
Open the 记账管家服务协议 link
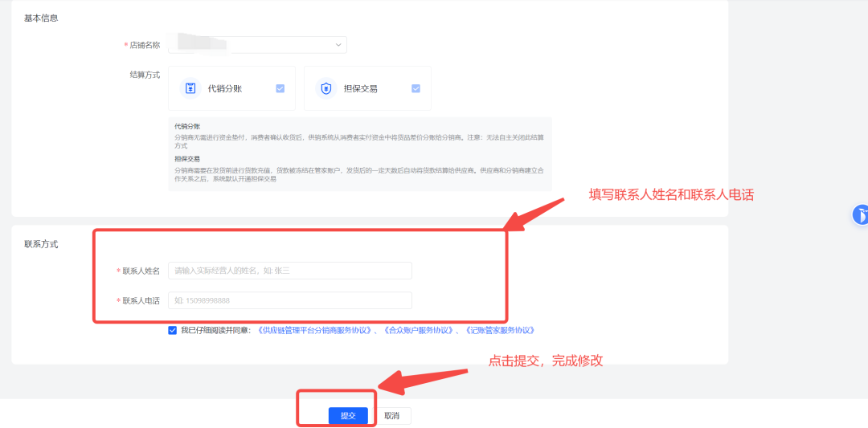pos(498,330)
